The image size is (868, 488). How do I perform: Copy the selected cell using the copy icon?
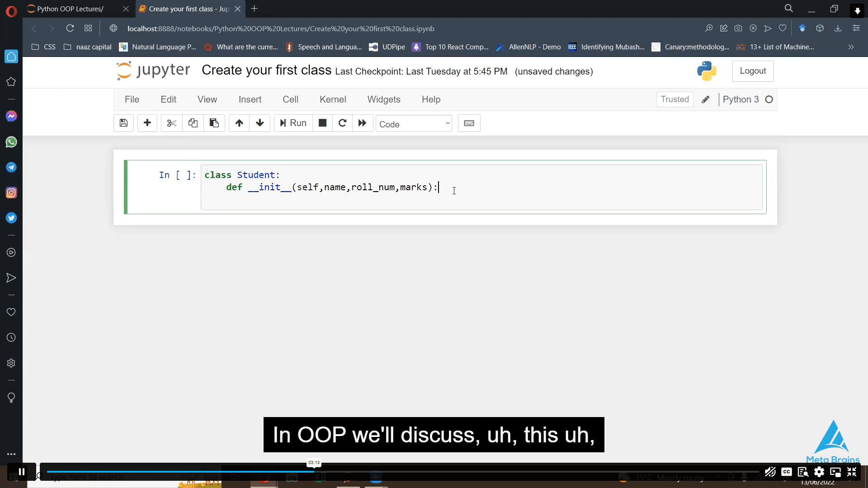pos(193,123)
